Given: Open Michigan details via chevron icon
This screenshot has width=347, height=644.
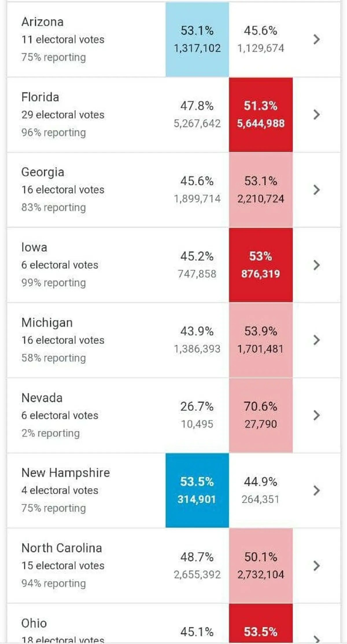Looking at the screenshot, I should 317,340.
